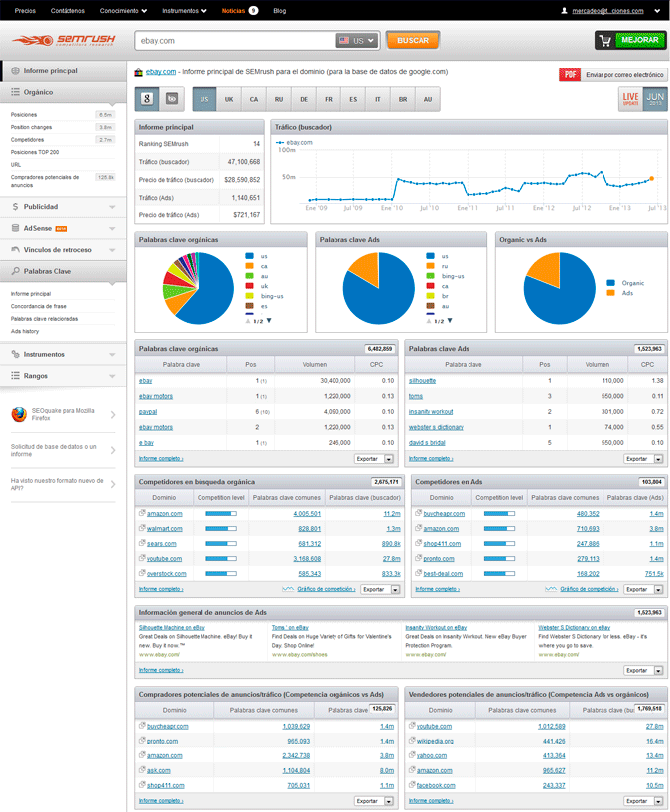The height and width of the screenshot is (812, 670).
Task: Open Posiciones TOP 200 in sidebar
Action: pos(35,152)
